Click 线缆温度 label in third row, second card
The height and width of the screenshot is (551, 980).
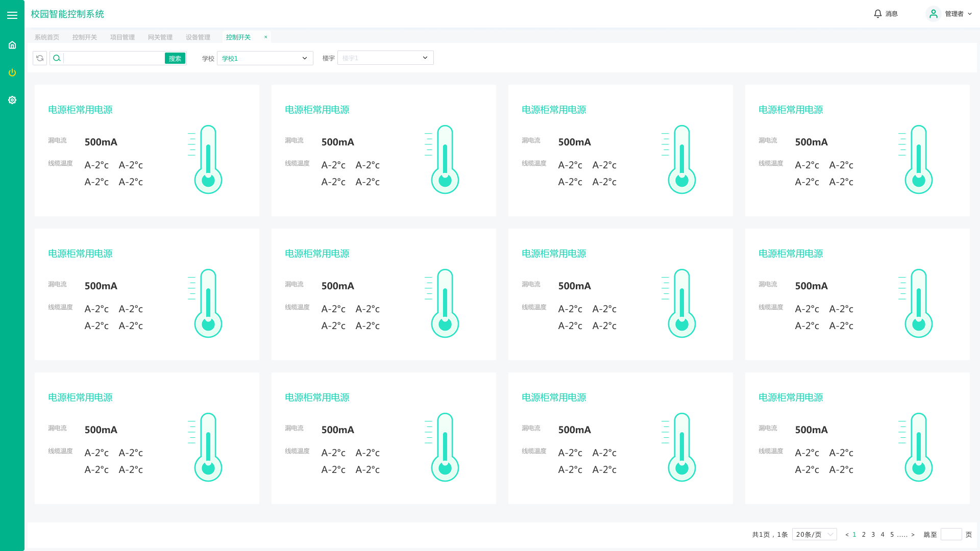tap(297, 451)
